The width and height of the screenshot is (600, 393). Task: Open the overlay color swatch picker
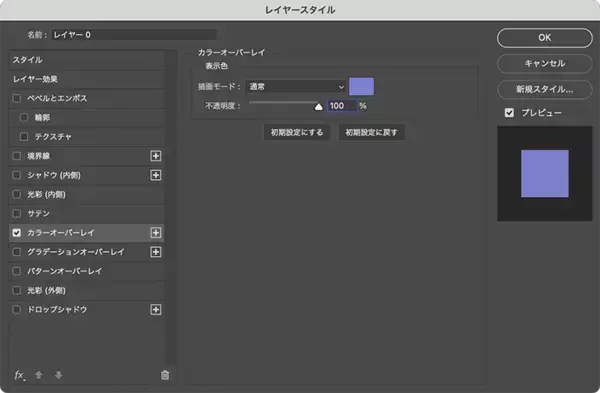click(362, 86)
